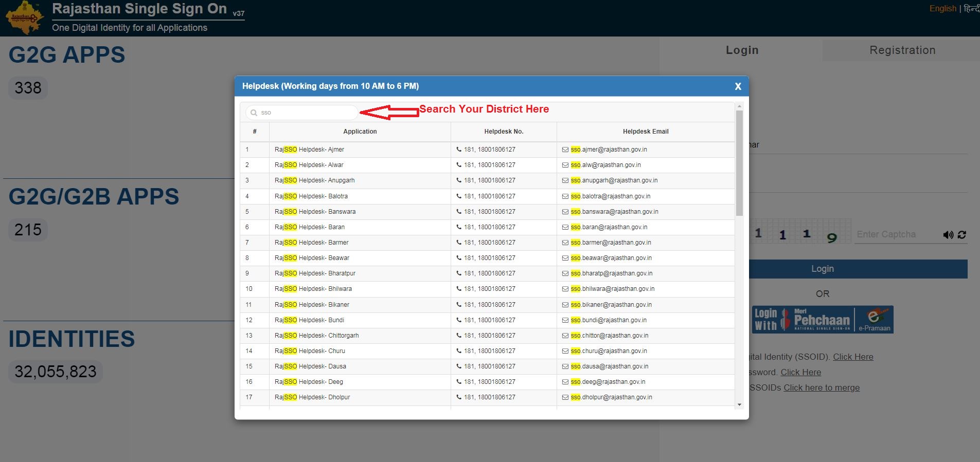Click envelope icon for Balotra email
The image size is (980, 462).
(565, 196)
